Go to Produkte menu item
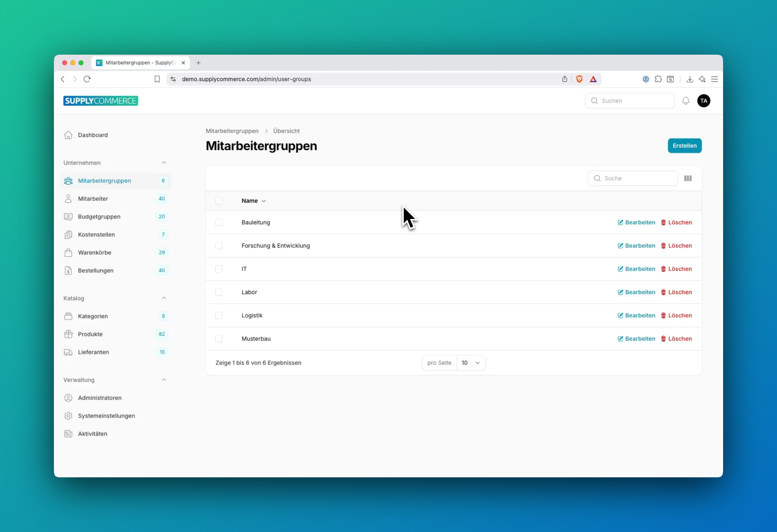777x532 pixels. click(90, 334)
